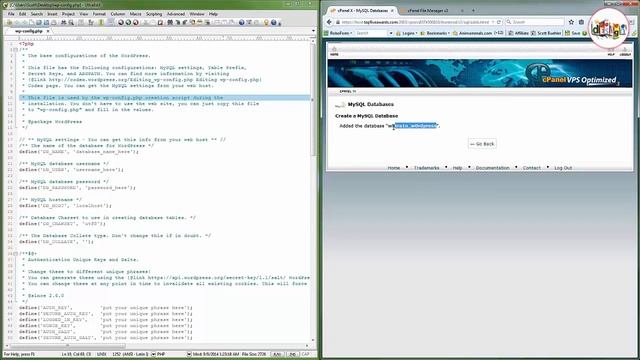This screenshot has height=360, width=640.
Task: Click the DB_NAME define line
Action: (79, 152)
